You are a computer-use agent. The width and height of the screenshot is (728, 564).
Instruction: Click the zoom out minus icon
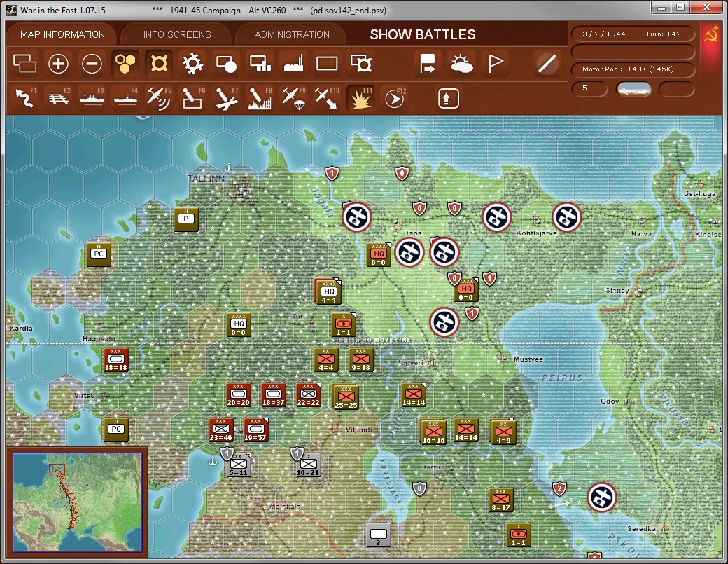[92, 64]
